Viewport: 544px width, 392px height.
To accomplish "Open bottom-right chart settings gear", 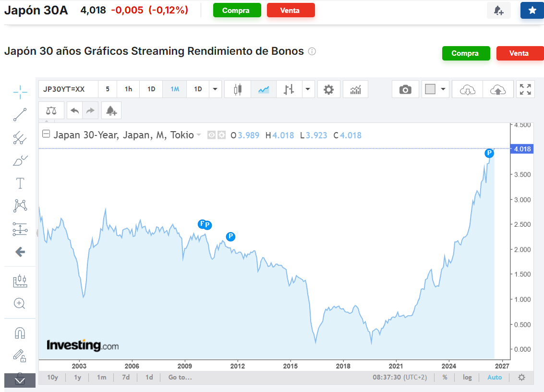I will tap(521, 377).
